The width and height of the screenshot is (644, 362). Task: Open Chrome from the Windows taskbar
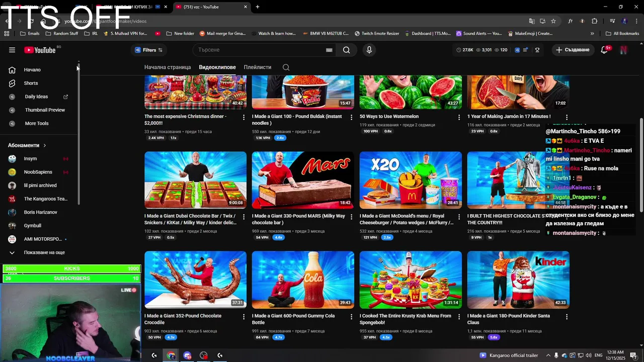171,355
